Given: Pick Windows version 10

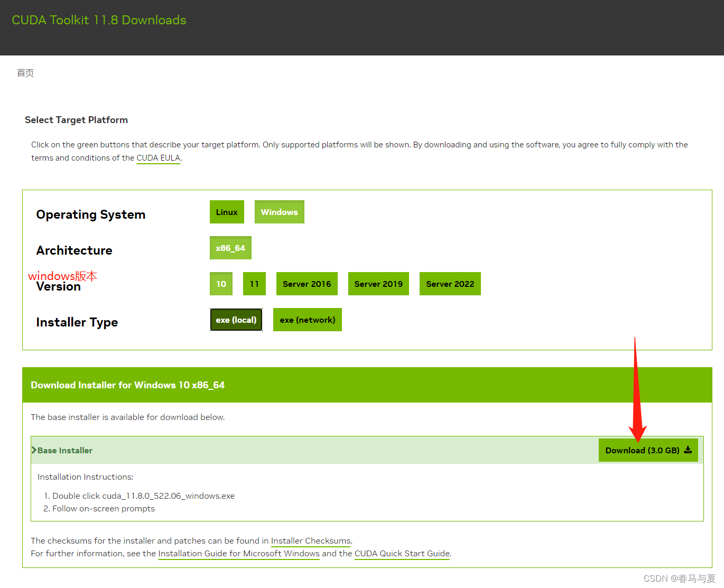Looking at the screenshot, I should coord(221,284).
